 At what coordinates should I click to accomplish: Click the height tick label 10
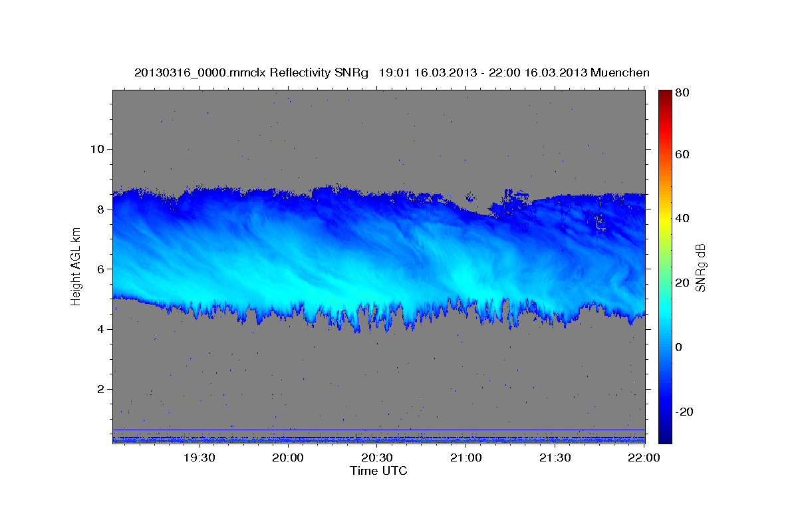pos(97,148)
